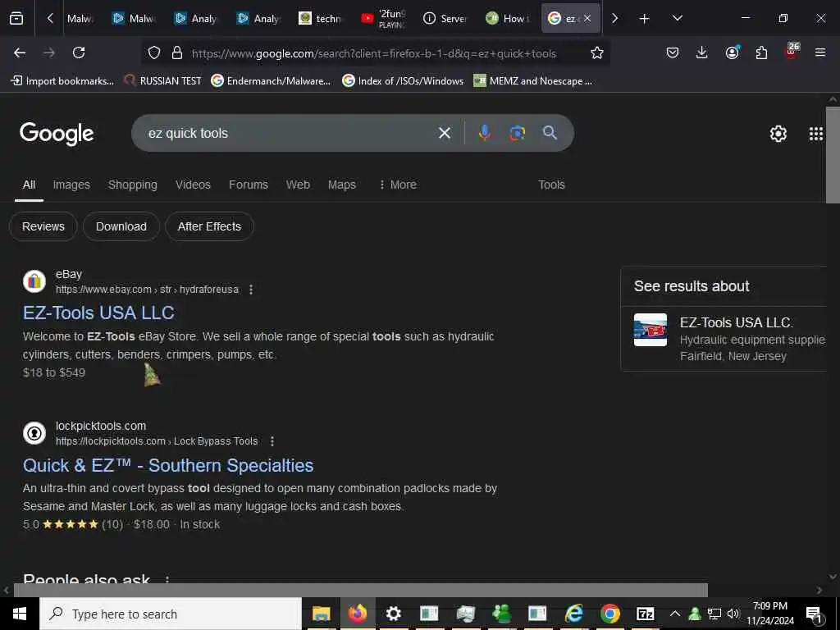Click the horizontal scrollbar at bottom
Screen dimensions: 840x630
coord(360,590)
